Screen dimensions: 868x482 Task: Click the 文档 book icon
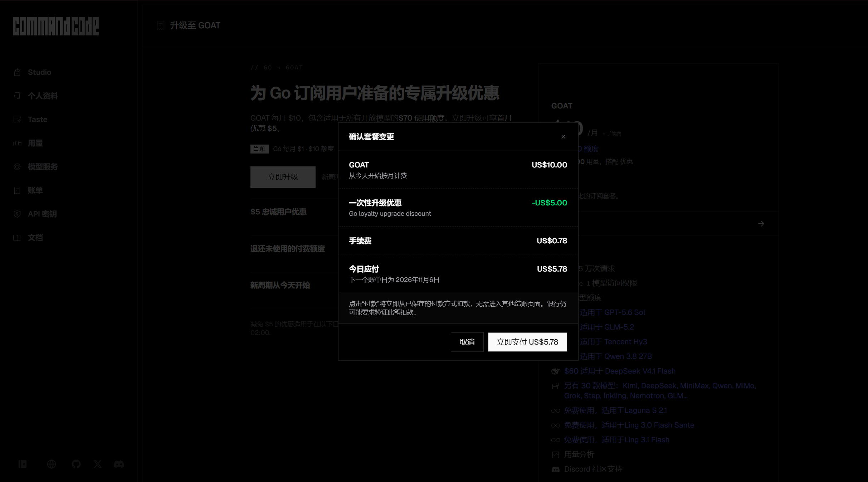[x=17, y=238]
